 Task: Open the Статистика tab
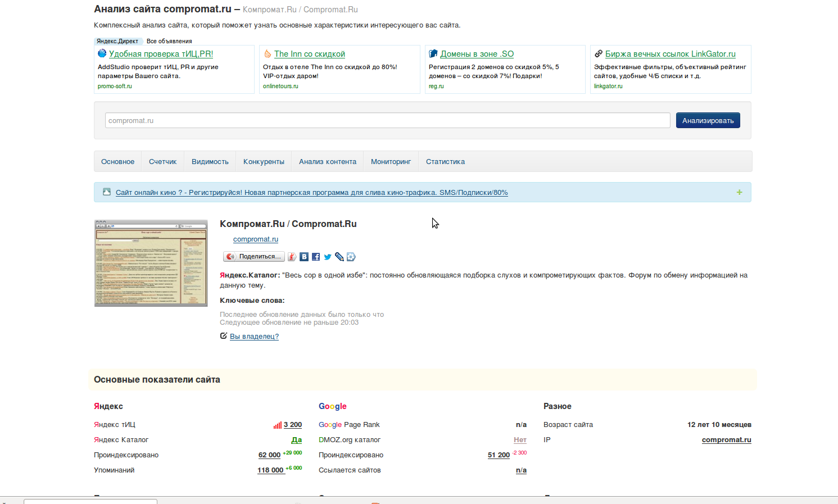click(x=445, y=161)
